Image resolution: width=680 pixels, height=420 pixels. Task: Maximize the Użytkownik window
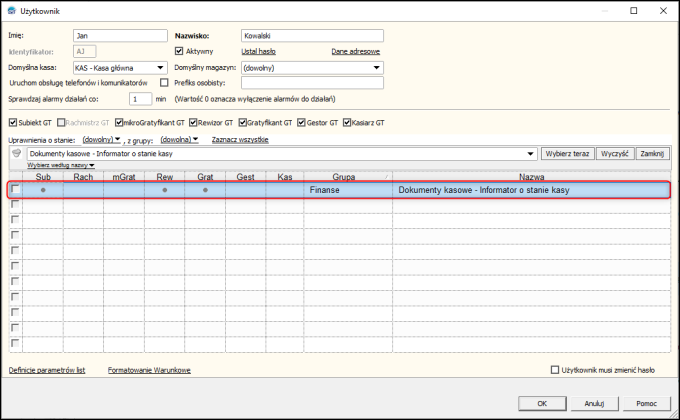(634, 10)
